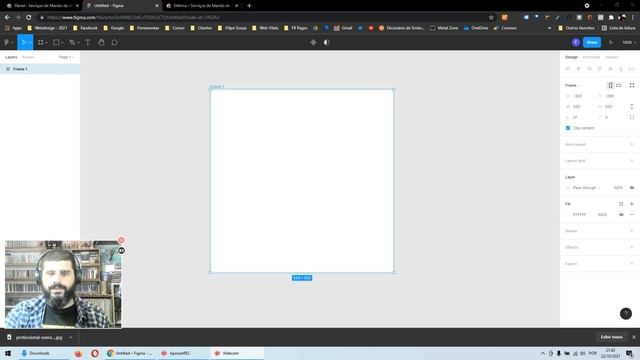Viewport: 640px width, 360px height.
Task: Edit the layer opacity 100% field
Action: pos(618,187)
